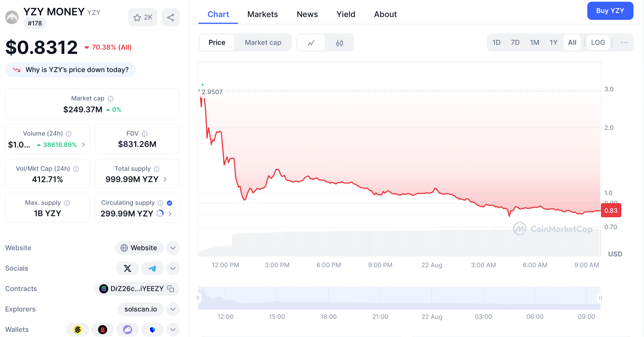The width and height of the screenshot is (644, 337).
Task: Open the X (Twitter) social icon
Action: click(128, 268)
